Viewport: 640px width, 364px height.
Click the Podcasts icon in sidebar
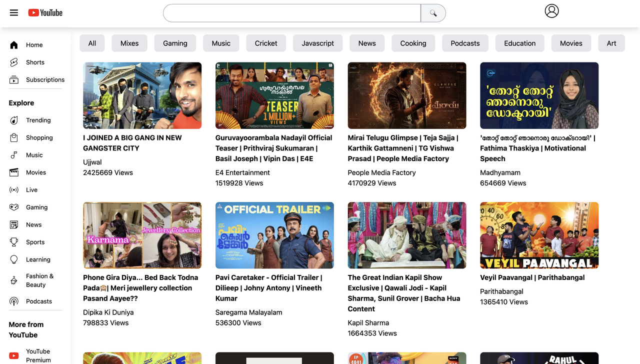[x=14, y=301]
